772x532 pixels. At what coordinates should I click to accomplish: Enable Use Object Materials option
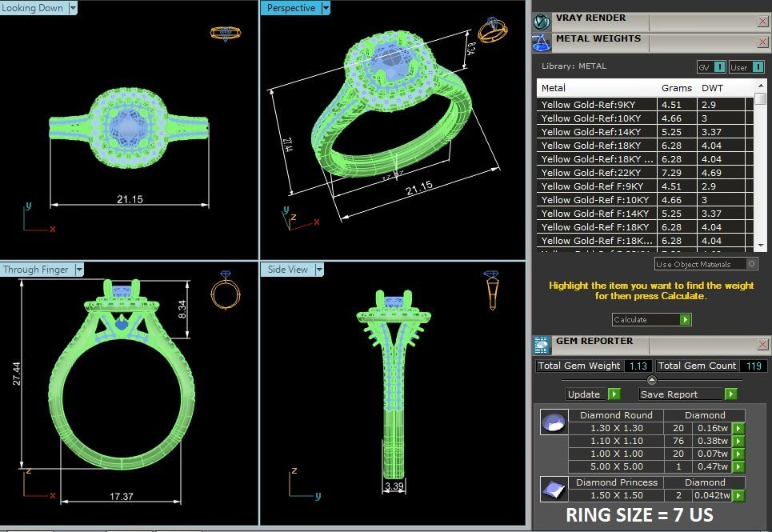coord(751,264)
